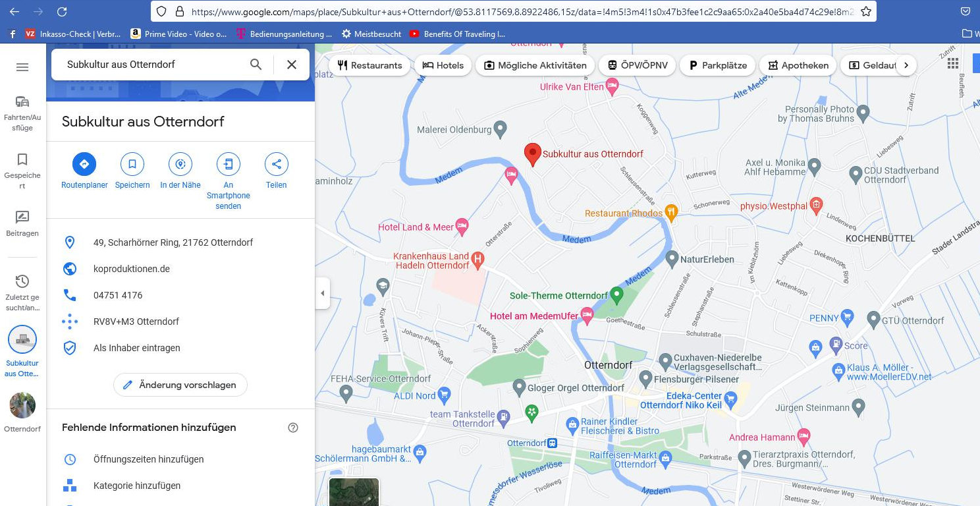Reload the page with the refresh button

click(62, 11)
